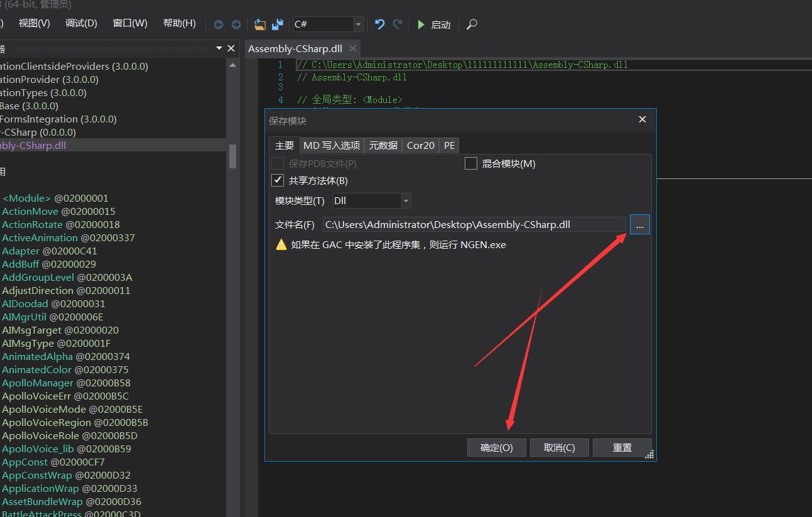Open the module type Dll dropdown
Viewport: 812px width, 517px height.
tap(406, 201)
